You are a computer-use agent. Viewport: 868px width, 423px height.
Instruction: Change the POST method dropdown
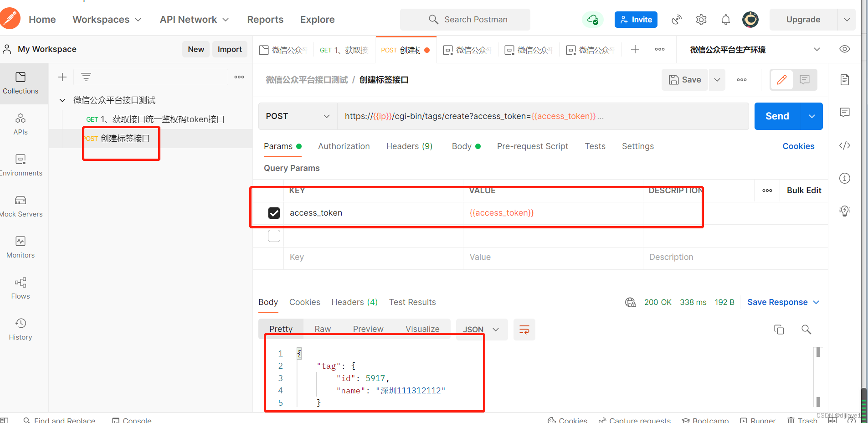tap(298, 116)
